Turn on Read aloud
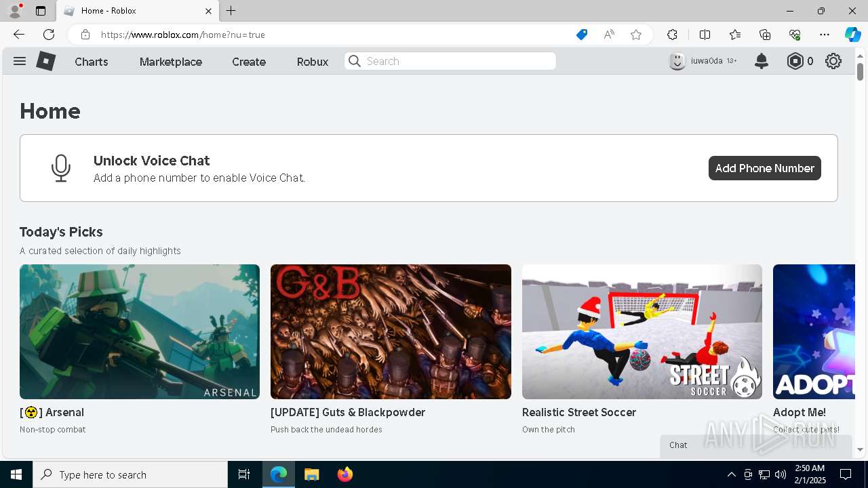868x488 pixels. click(x=609, y=35)
